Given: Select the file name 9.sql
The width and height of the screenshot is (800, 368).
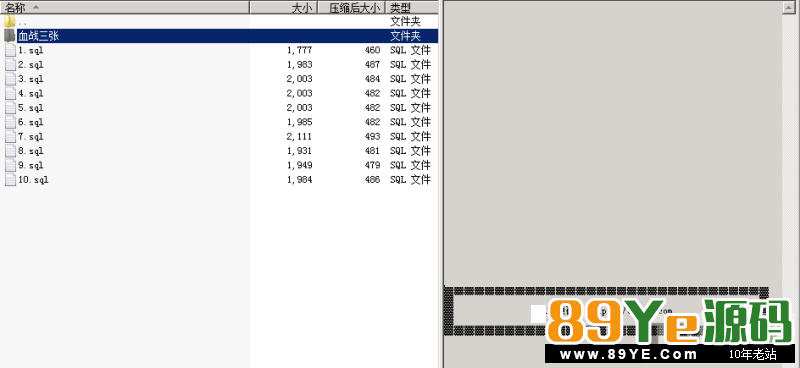Looking at the screenshot, I should point(31,165).
